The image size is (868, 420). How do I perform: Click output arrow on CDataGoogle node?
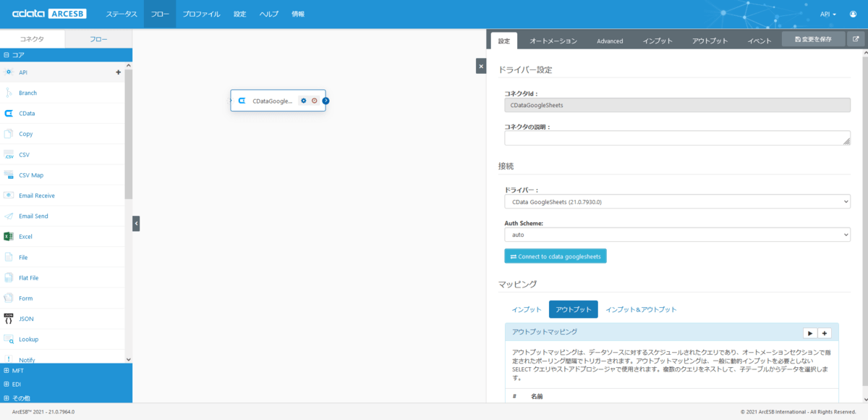(325, 101)
